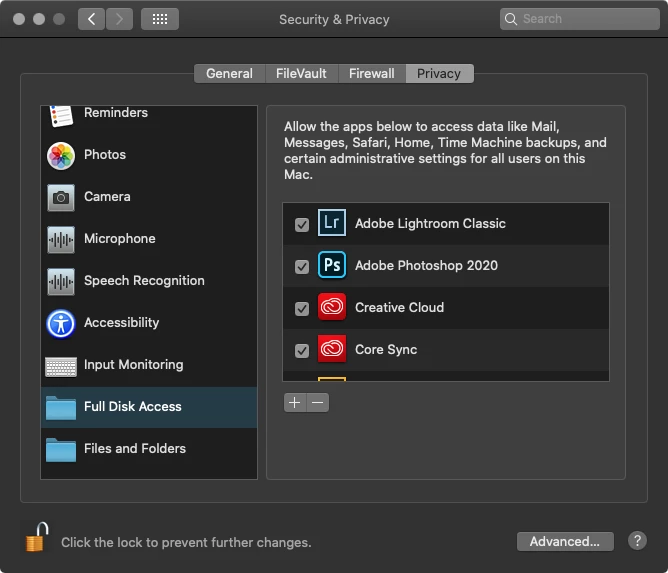Click the Creative Cloud red icon
668x573 pixels.
tap(332, 306)
